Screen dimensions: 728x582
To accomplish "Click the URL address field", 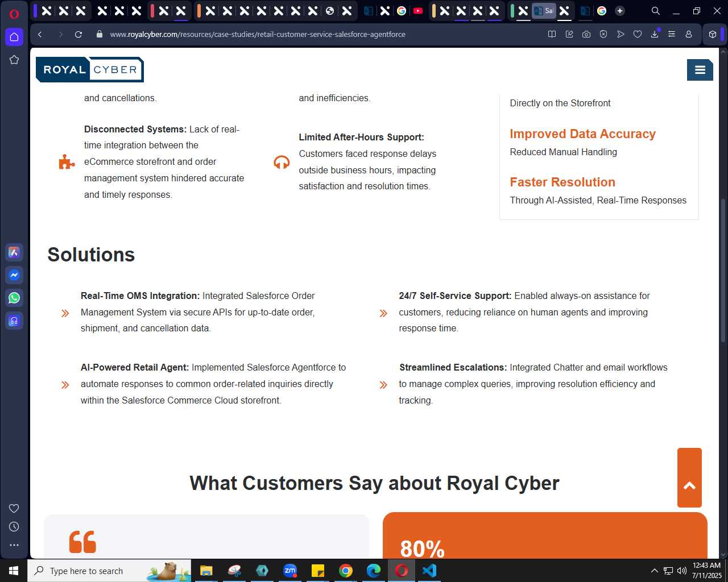I will coord(258,34).
